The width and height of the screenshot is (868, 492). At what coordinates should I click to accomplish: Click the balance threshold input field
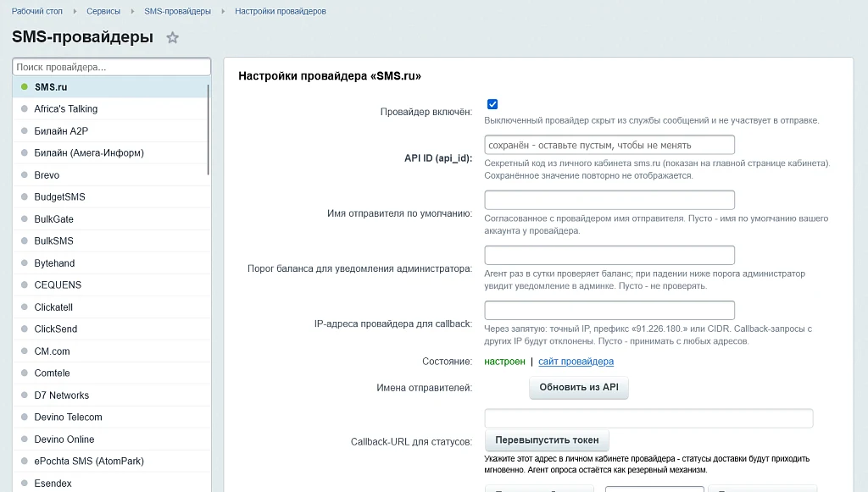click(609, 256)
